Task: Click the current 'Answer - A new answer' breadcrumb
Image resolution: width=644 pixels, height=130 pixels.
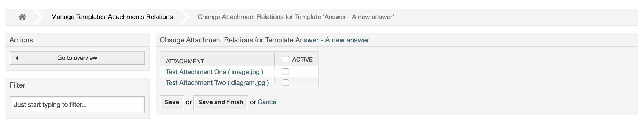Action: tap(296, 17)
